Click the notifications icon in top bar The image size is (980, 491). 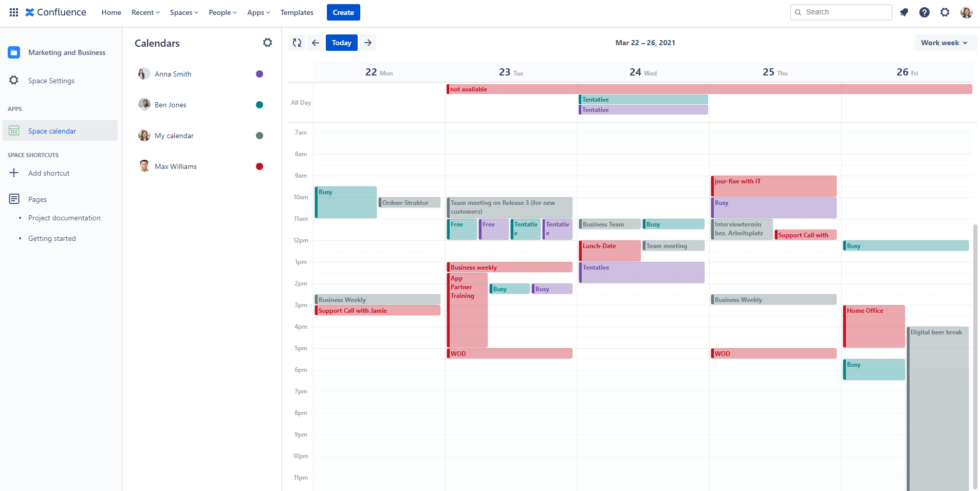coord(904,12)
